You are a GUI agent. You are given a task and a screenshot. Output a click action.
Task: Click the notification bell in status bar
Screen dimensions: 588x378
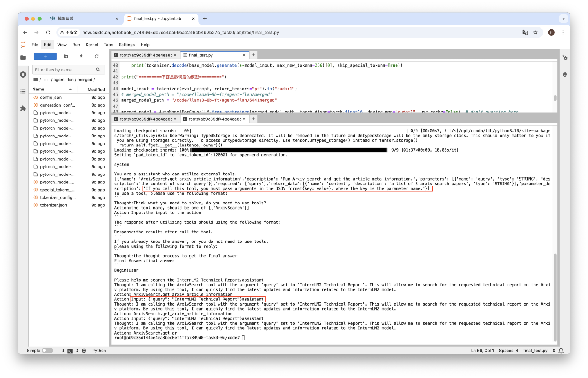pyautogui.click(x=561, y=351)
